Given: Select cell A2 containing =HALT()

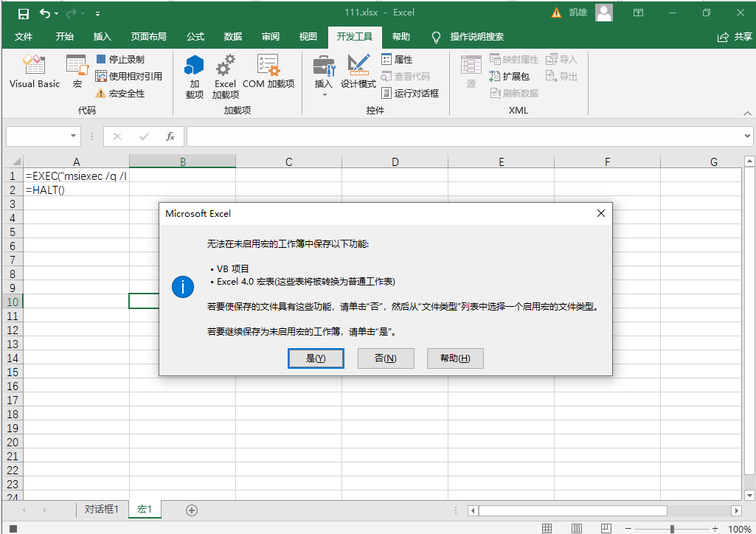Looking at the screenshot, I should [76, 190].
